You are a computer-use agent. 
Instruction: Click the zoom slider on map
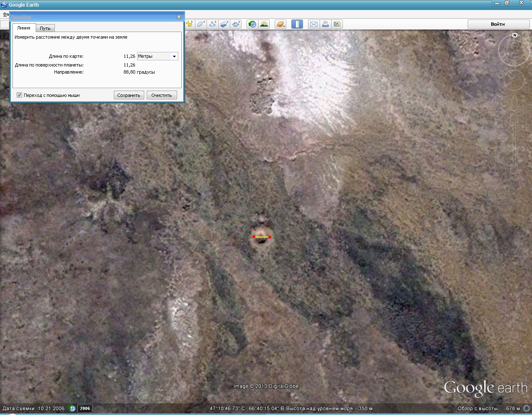[x=514, y=143]
